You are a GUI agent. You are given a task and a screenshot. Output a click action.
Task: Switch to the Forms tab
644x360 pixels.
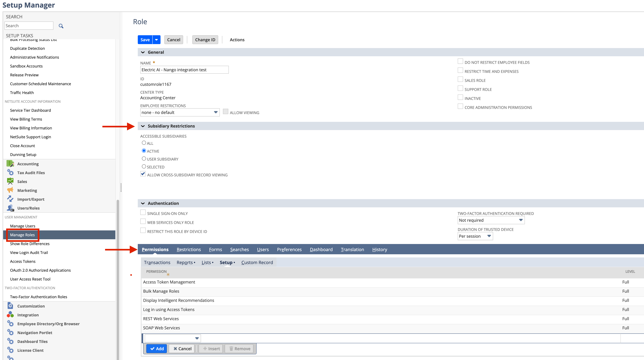(216, 250)
